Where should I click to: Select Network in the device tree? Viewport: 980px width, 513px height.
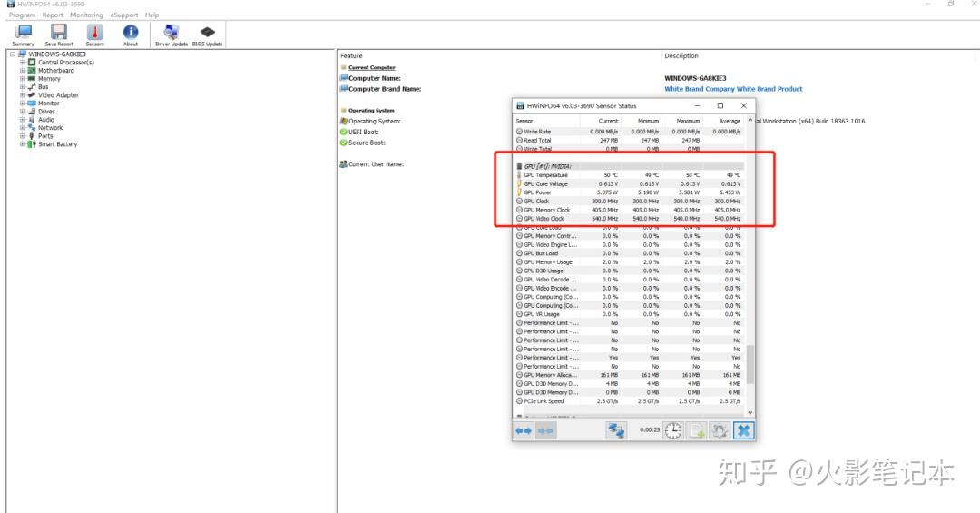pos(50,128)
